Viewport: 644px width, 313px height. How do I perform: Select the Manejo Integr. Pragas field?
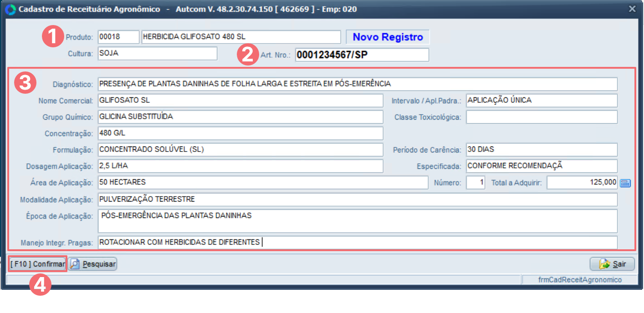point(357,242)
